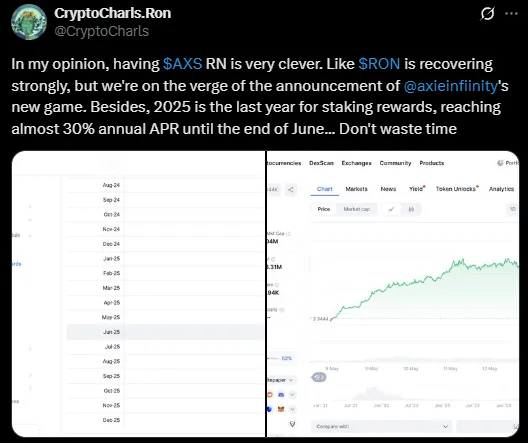Open the Token Unlocks tab

(x=457, y=189)
